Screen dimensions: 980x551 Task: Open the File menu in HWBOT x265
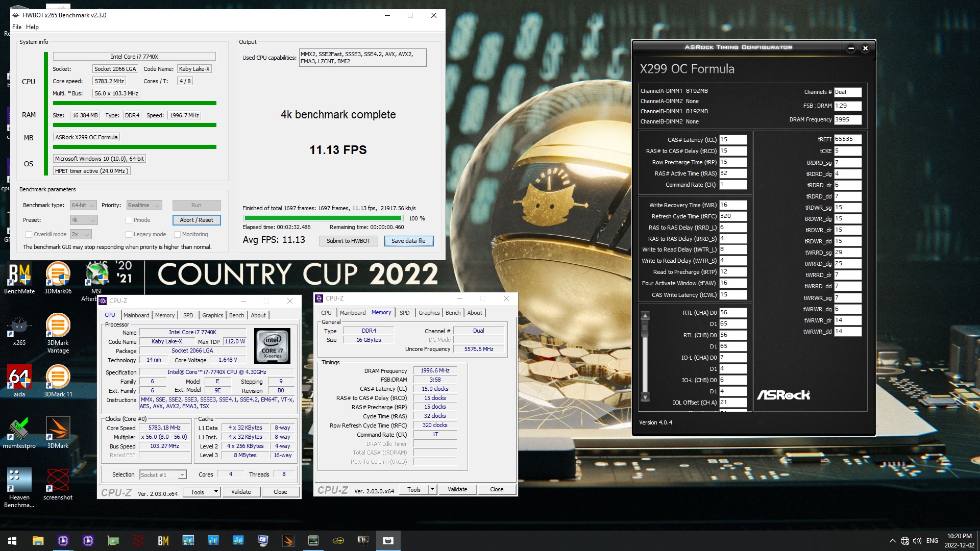click(17, 27)
